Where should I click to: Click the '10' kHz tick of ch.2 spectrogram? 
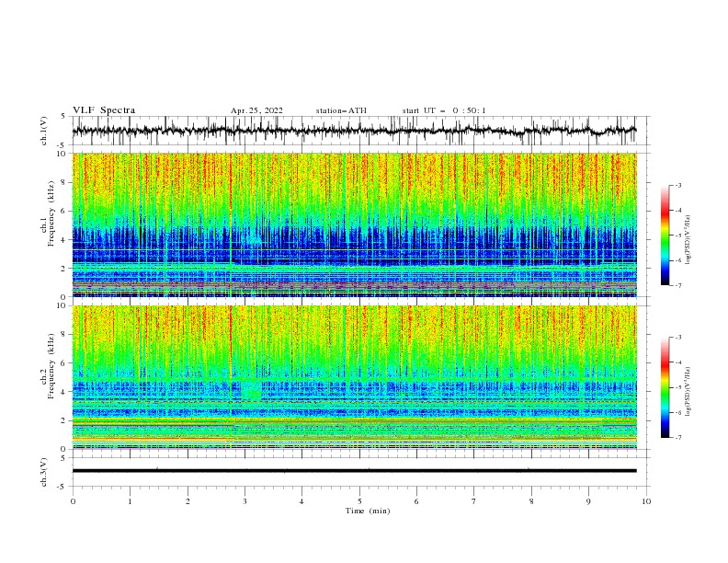pos(62,305)
